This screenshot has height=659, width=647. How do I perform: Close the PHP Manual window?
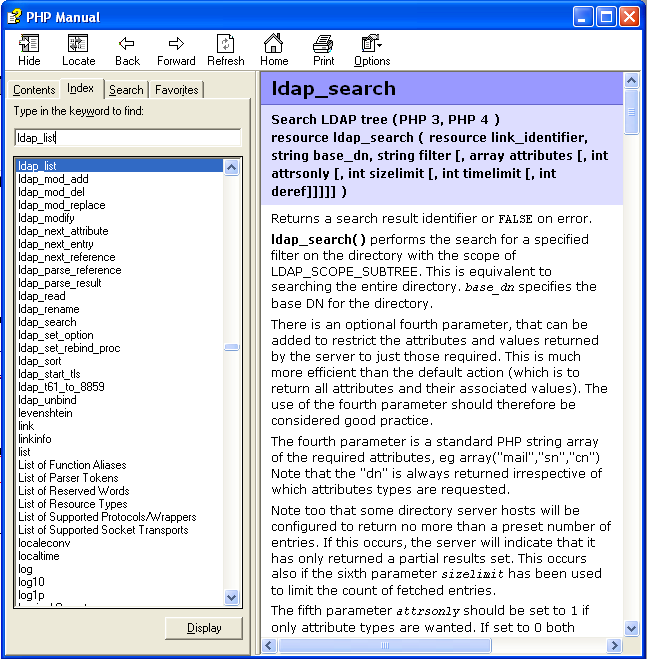coord(629,17)
